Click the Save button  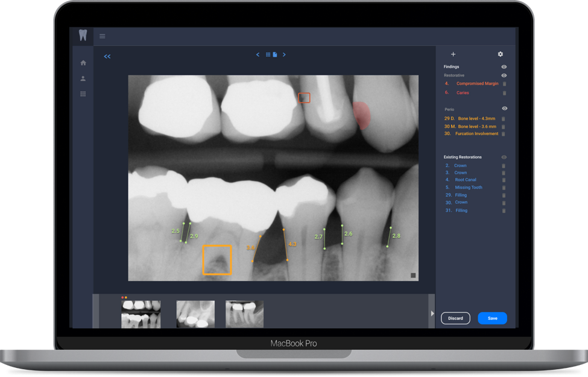(x=492, y=318)
